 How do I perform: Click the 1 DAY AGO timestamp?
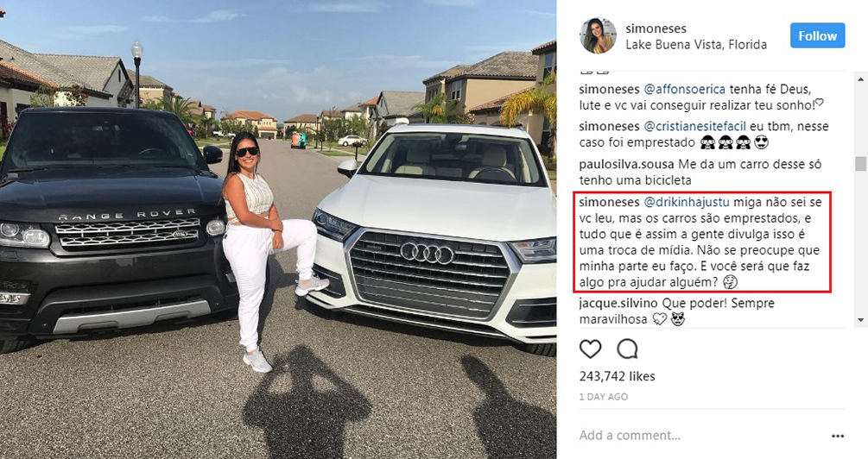point(604,397)
